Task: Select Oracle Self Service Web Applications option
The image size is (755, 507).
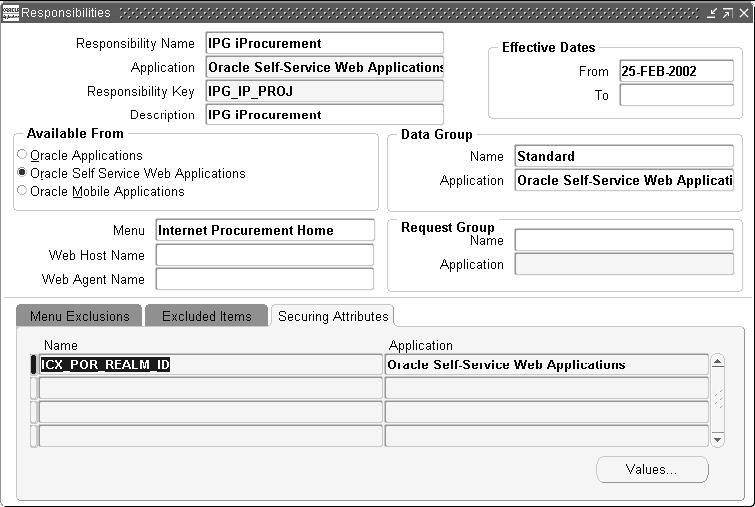Action: pos(22,172)
